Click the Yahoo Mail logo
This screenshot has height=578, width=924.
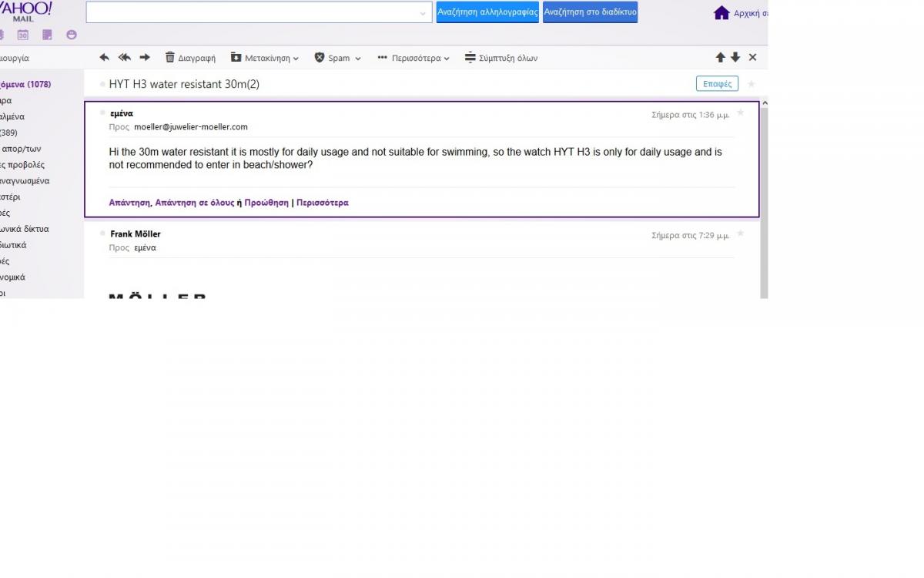click(x=25, y=12)
